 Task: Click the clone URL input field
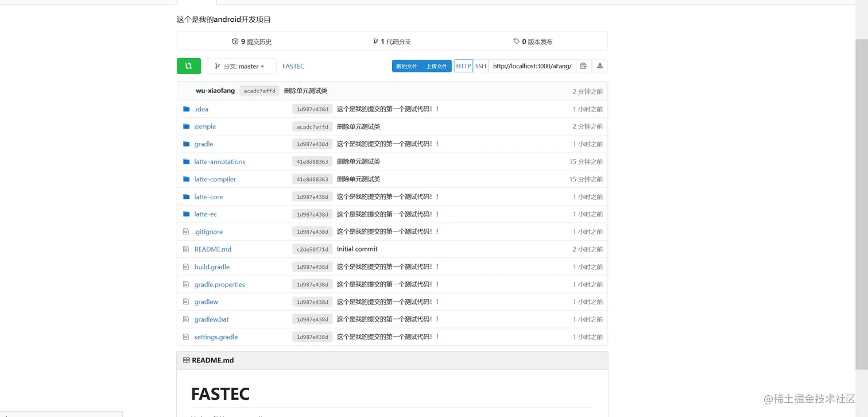532,66
